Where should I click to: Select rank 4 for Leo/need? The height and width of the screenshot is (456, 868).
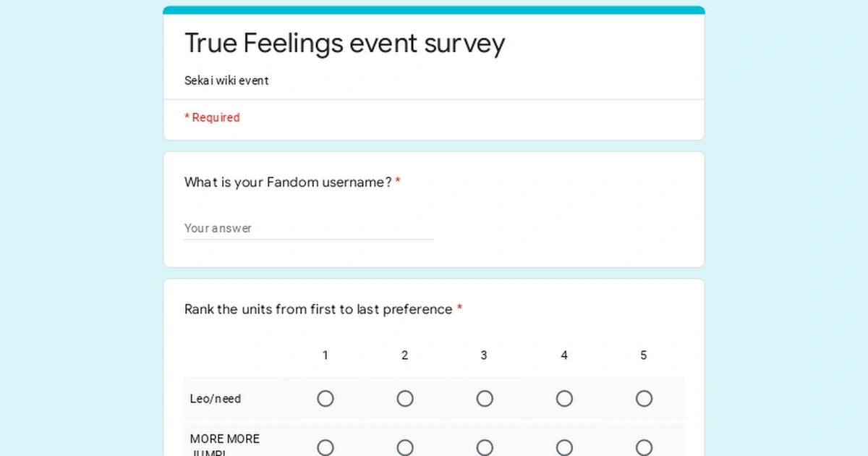coord(564,398)
